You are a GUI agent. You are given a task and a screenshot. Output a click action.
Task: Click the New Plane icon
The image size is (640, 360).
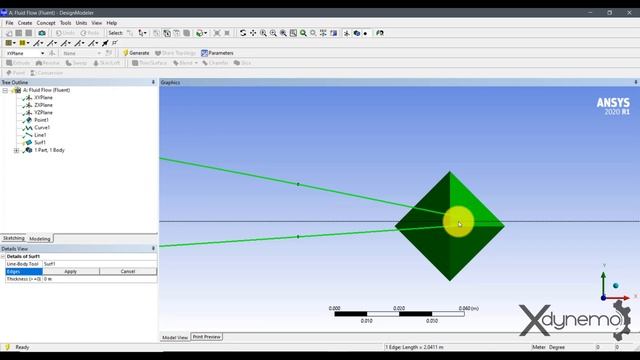(52, 53)
